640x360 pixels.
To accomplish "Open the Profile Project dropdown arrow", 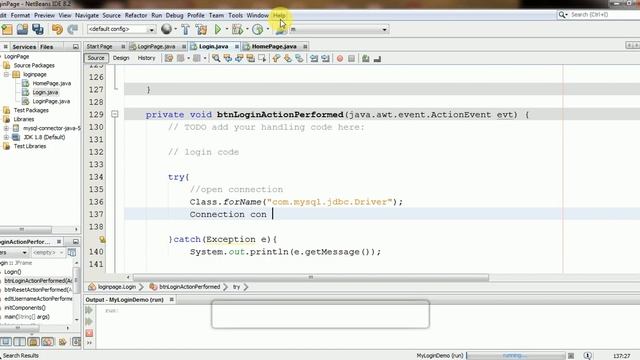I will click(267, 29).
